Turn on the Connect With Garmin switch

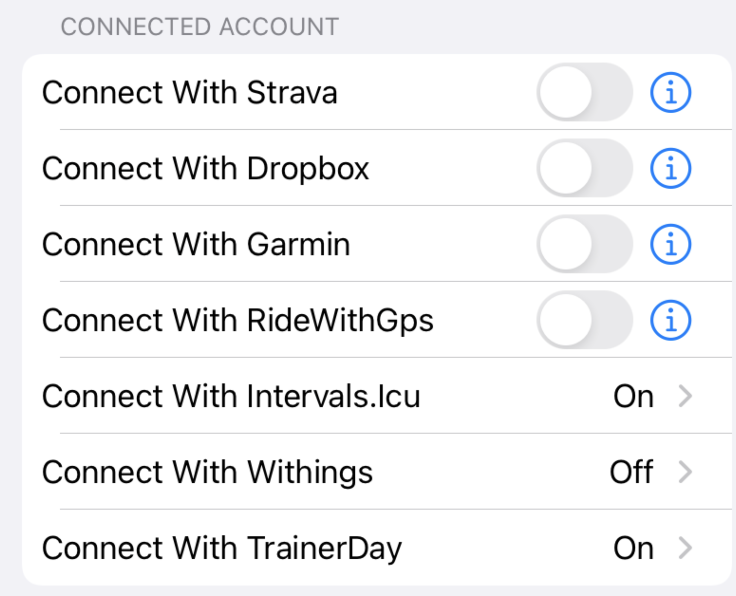[584, 244]
